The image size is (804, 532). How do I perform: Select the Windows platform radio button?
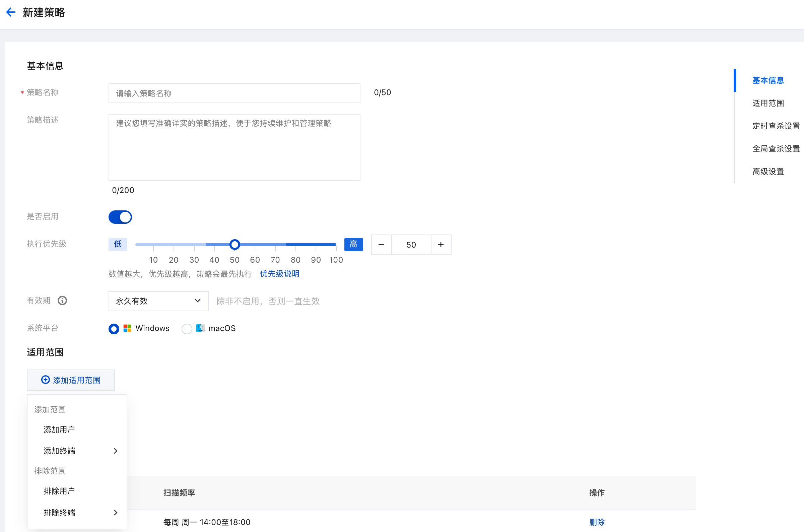(114, 329)
